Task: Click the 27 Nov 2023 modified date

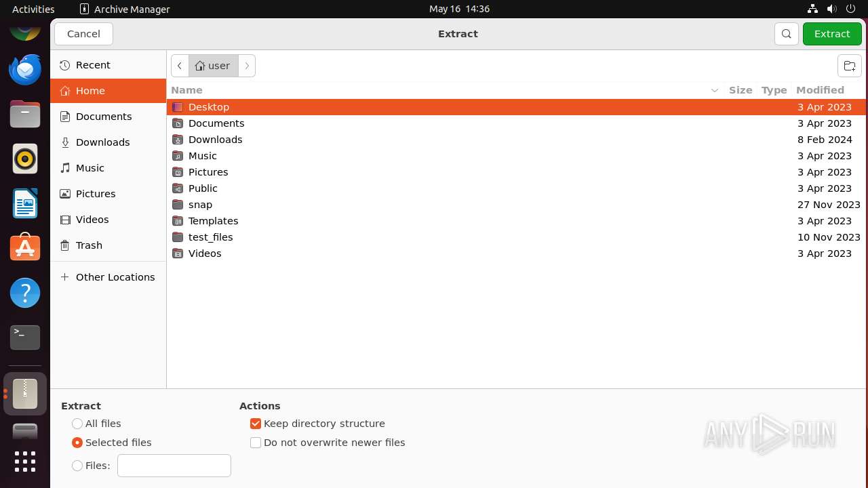Action: click(829, 205)
